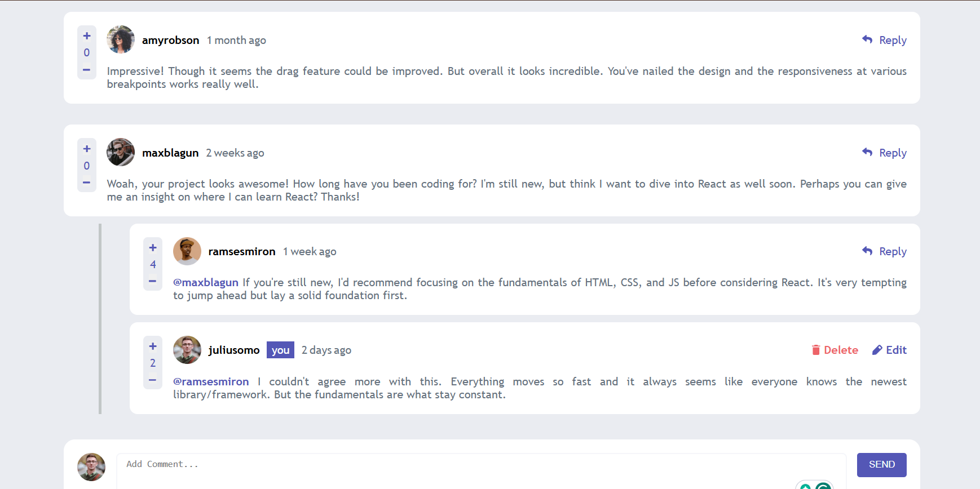
Task: Downvote juliusomo's reply
Action: [x=153, y=380]
